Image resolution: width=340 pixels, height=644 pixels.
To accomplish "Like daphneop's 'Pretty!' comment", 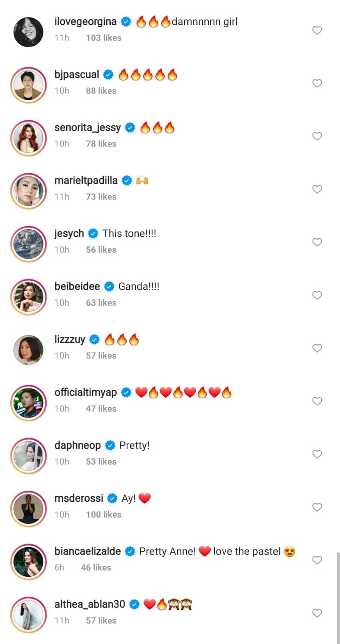I will pos(317,454).
